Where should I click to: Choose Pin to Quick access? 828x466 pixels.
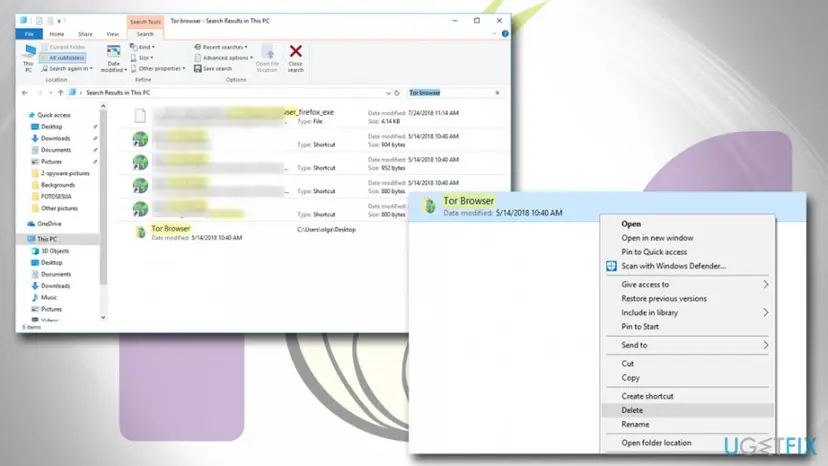coord(688,252)
